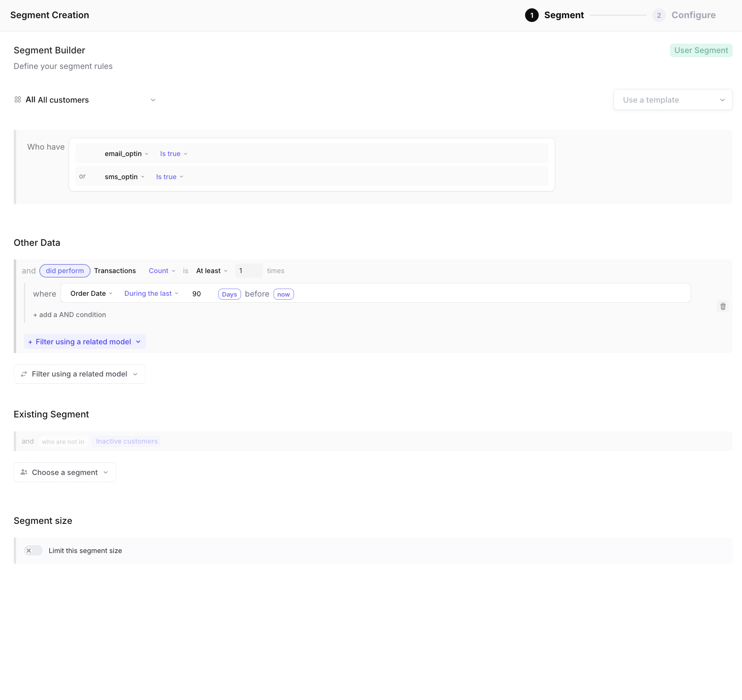This screenshot has height=700, width=742.
Task: Click the did perform pill
Action: [x=65, y=271]
